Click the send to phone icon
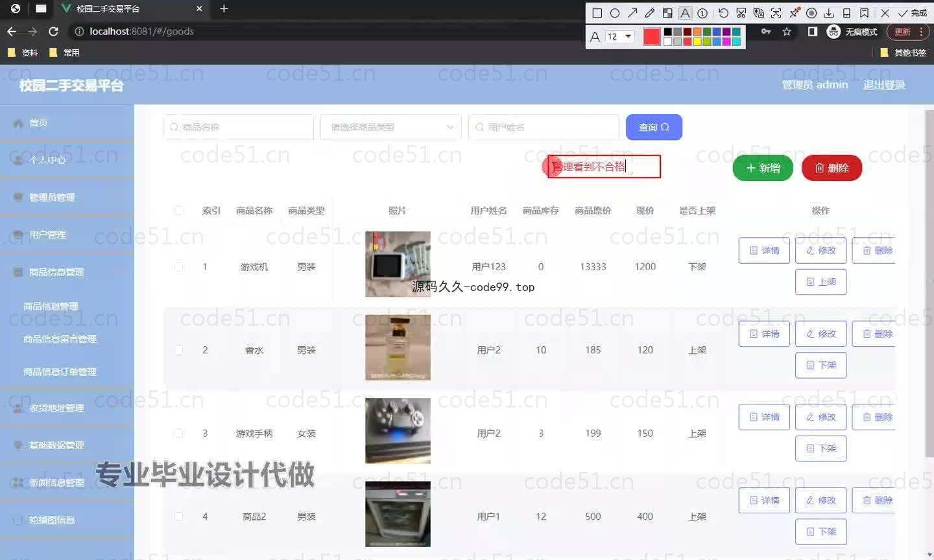934x560 pixels. click(x=846, y=13)
